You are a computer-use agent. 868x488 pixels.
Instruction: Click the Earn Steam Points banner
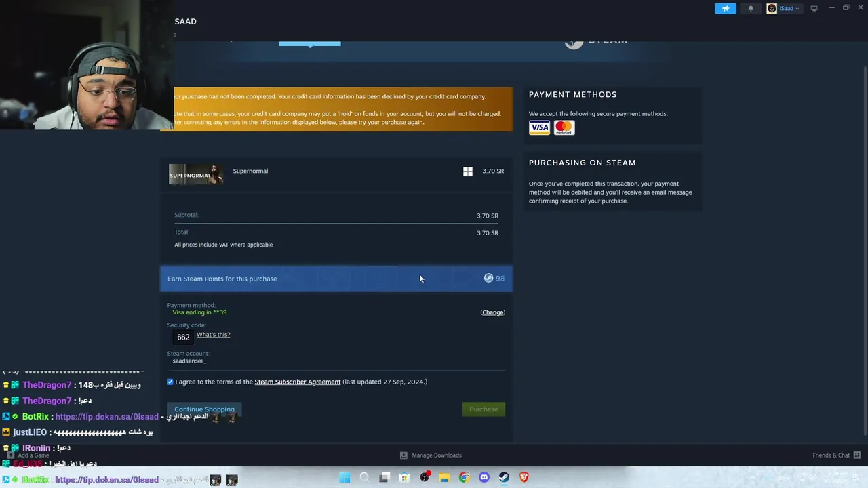336,279
